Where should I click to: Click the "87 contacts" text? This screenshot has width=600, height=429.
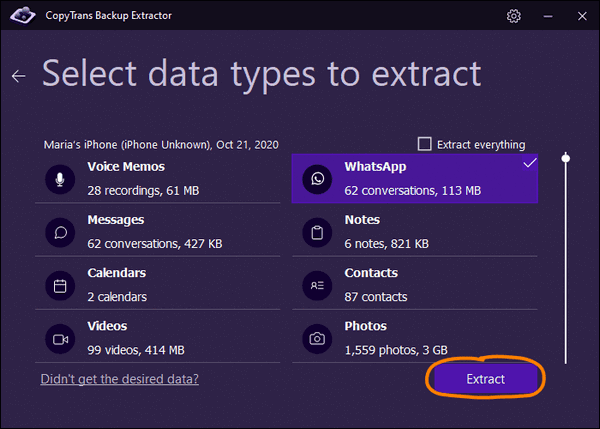tap(376, 297)
